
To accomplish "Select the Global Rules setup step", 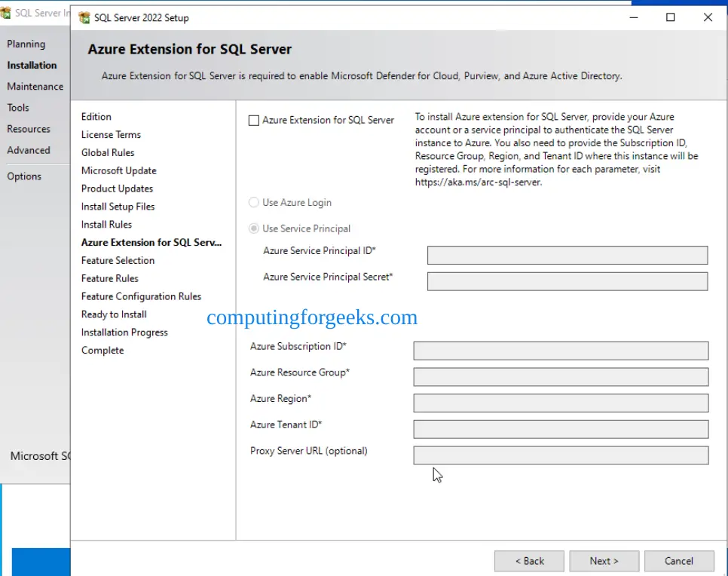I will [108, 153].
